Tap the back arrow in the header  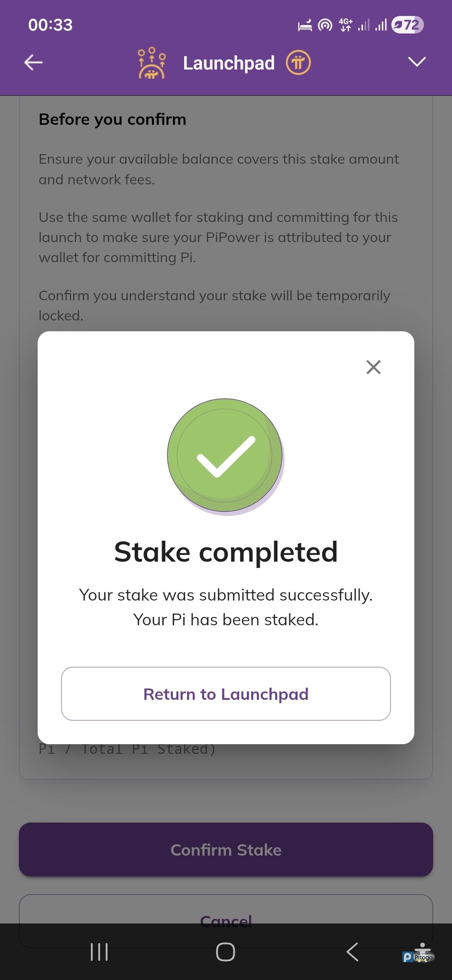[x=33, y=63]
